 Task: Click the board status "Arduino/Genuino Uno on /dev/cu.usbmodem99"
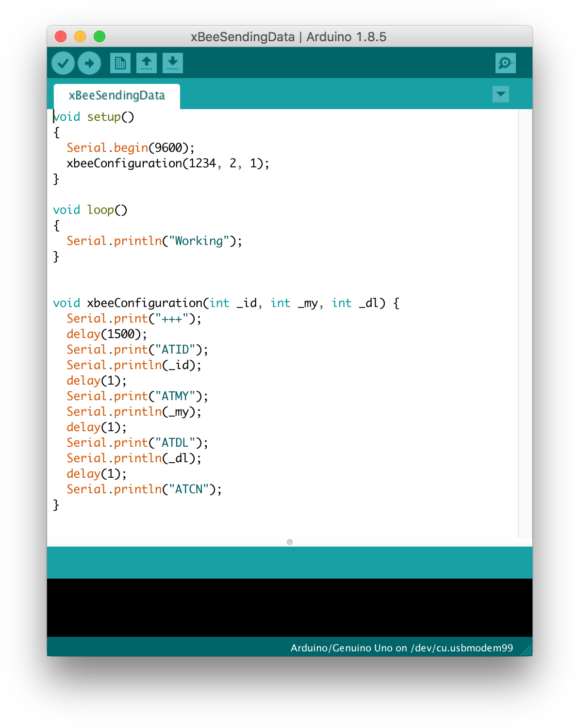[x=401, y=648]
